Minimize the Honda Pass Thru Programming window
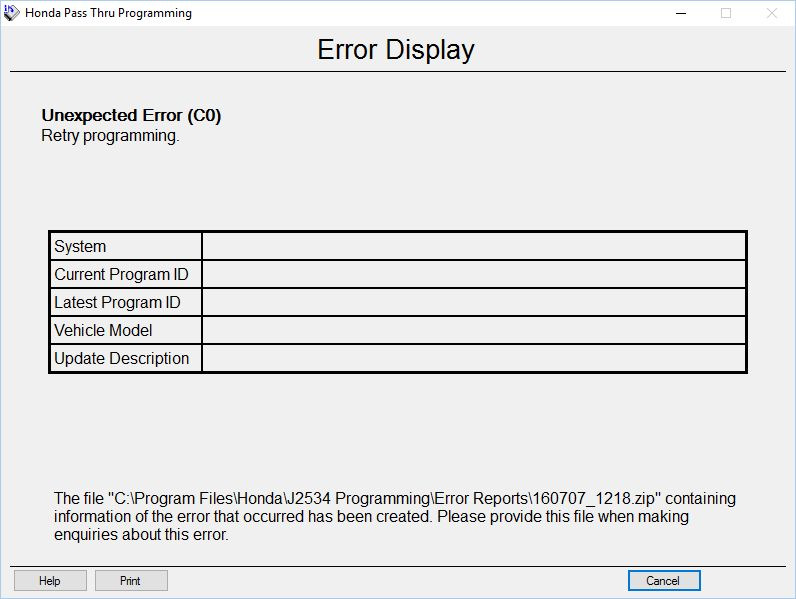 (681, 13)
